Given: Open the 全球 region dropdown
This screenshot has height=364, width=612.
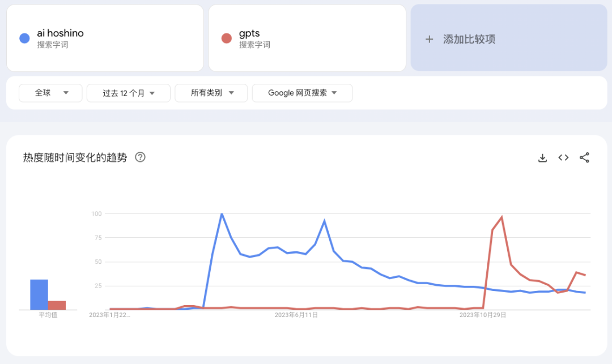Looking at the screenshot, I should 50,93.
